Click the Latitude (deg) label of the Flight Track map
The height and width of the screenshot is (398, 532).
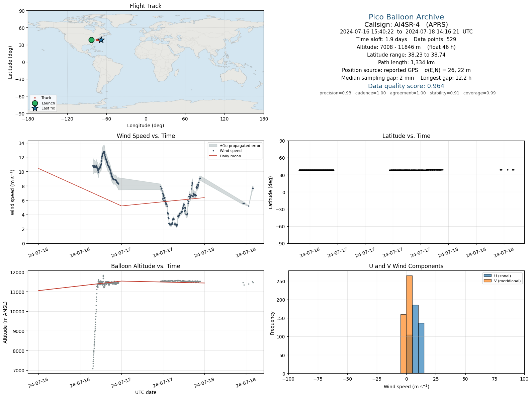[10, 62]
